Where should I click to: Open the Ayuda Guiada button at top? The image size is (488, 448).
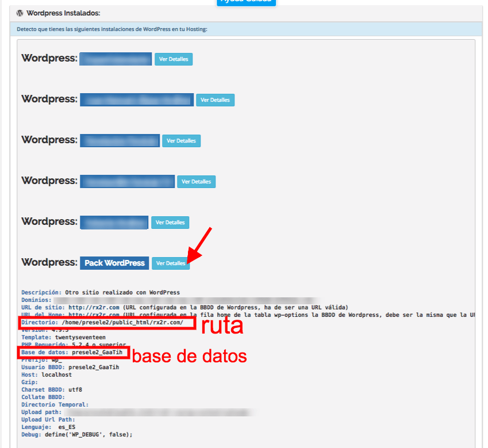point(246,2)
